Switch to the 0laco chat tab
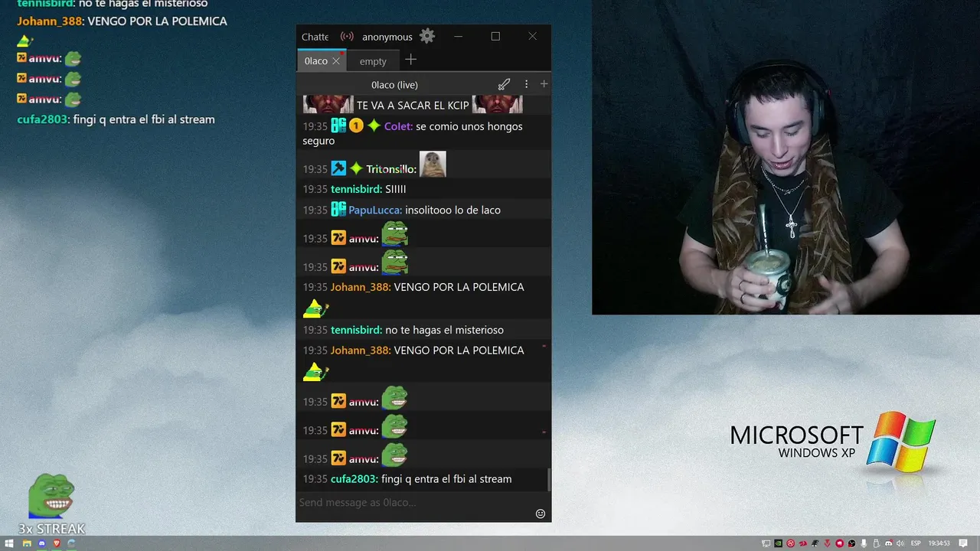Image resolution: width=980 pixels, height=551 pixels. coord(315,61)
